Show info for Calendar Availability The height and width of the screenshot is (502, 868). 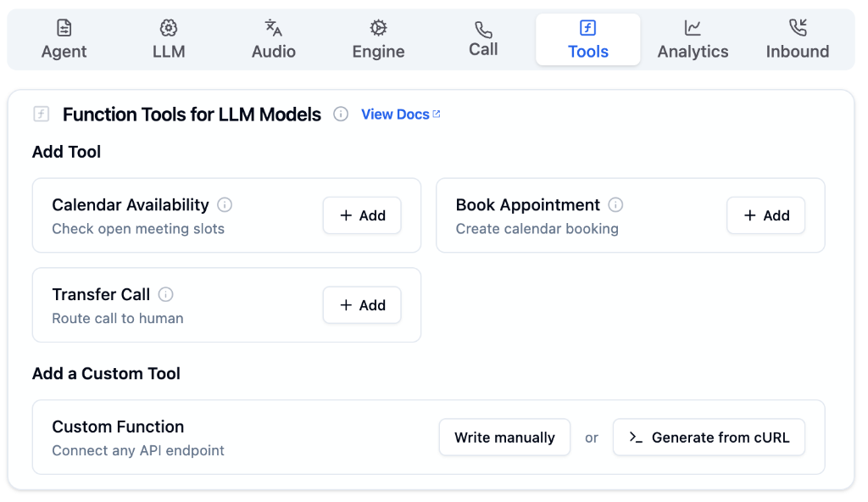225,205
